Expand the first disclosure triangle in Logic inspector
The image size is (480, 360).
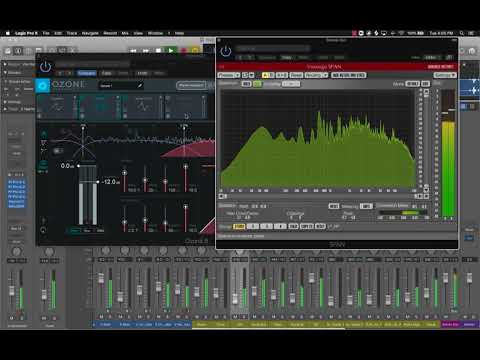[5, 64]
